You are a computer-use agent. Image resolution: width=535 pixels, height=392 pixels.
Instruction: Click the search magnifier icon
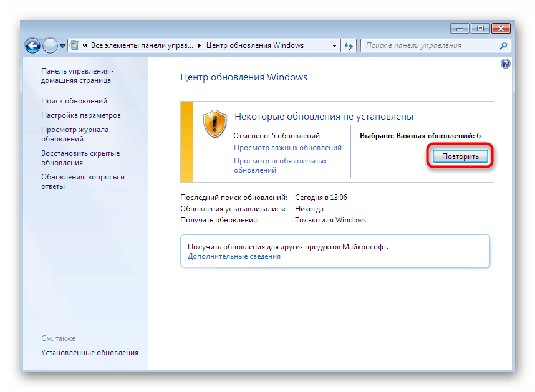(503, 45)
